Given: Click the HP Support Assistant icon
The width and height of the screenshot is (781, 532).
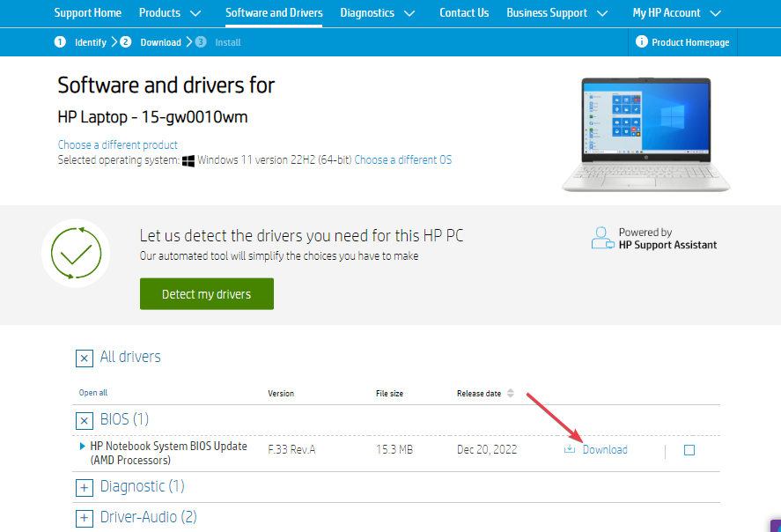Looking at the screenshot, I should tap(602, 238).
